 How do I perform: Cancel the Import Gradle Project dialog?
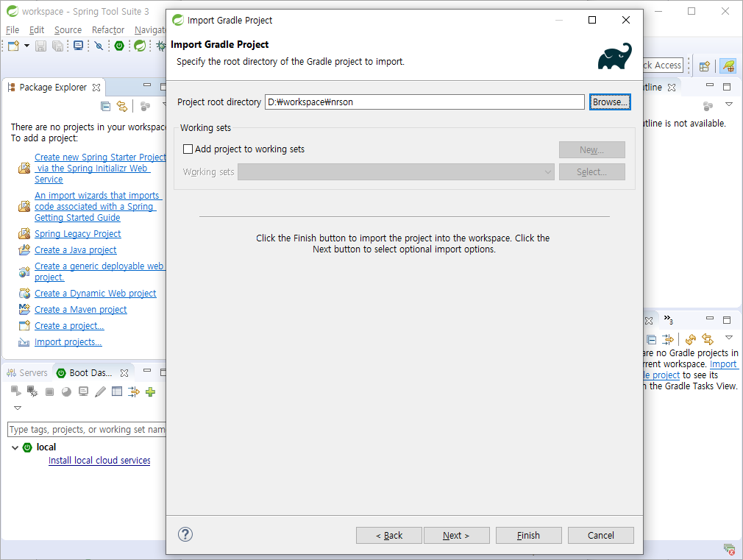[x=601, y=535]
